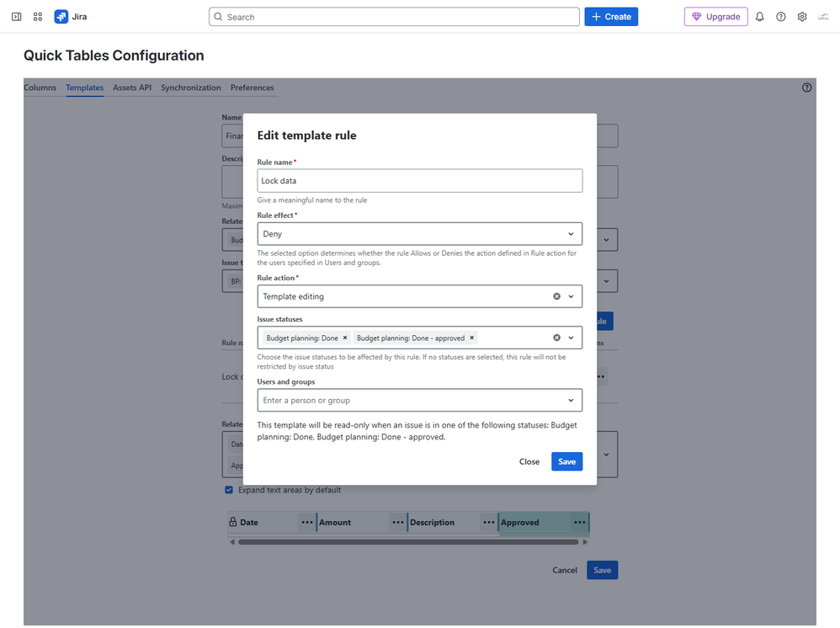Focus the Rule name input field
The width and height of the screenshot is (840, 628).
point(419,181)
